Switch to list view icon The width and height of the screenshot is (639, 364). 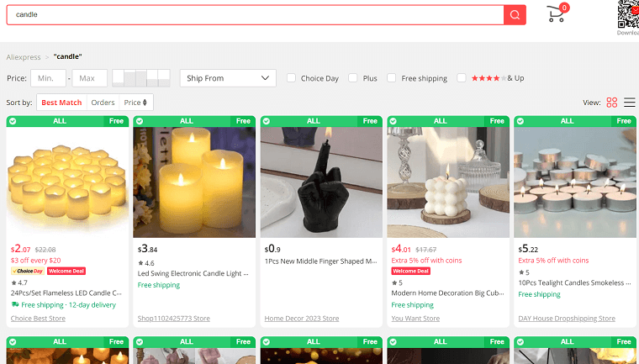(x=629, y=103)
